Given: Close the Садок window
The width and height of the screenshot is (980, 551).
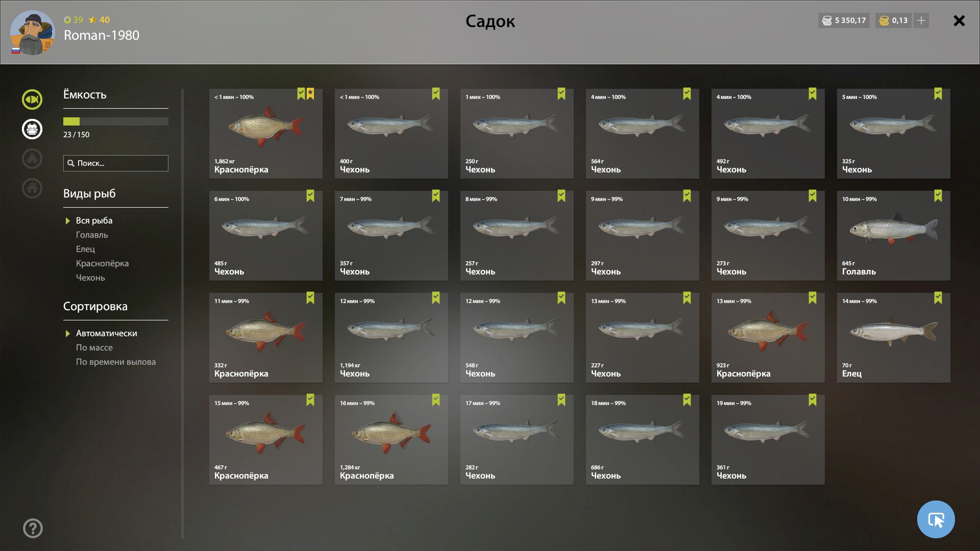Looking at the screenshot, I should tap(959, 20).
